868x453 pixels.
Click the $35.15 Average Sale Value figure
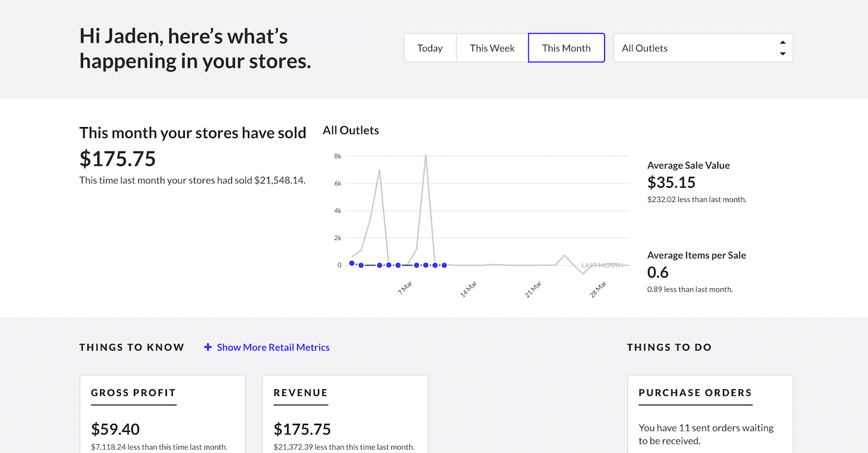coord(671,182)
